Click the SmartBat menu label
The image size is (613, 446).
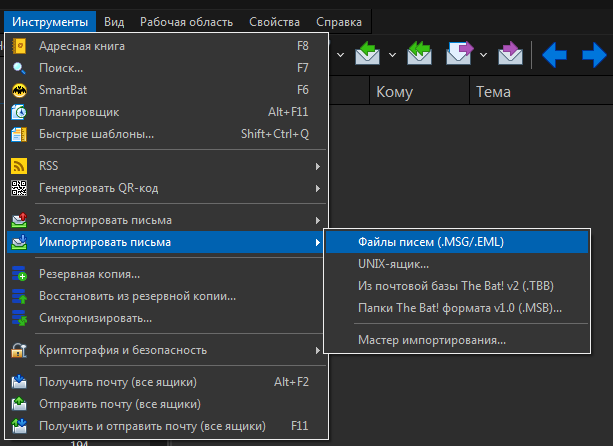tap(63, 90)
